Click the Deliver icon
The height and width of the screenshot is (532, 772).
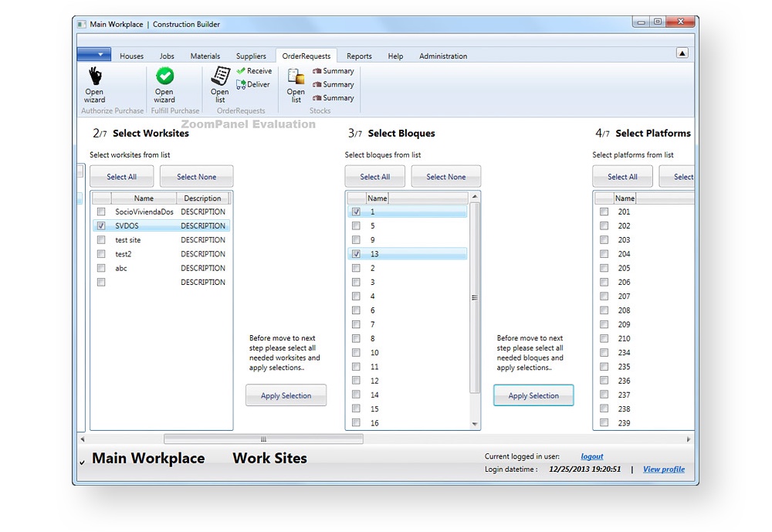click(x=253, y=84)
